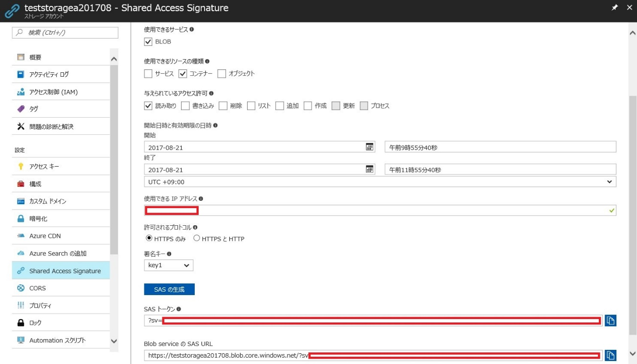Show info tooltip for SAS トークン
This screenshot has height=364, width=637.
coord(179,309)
